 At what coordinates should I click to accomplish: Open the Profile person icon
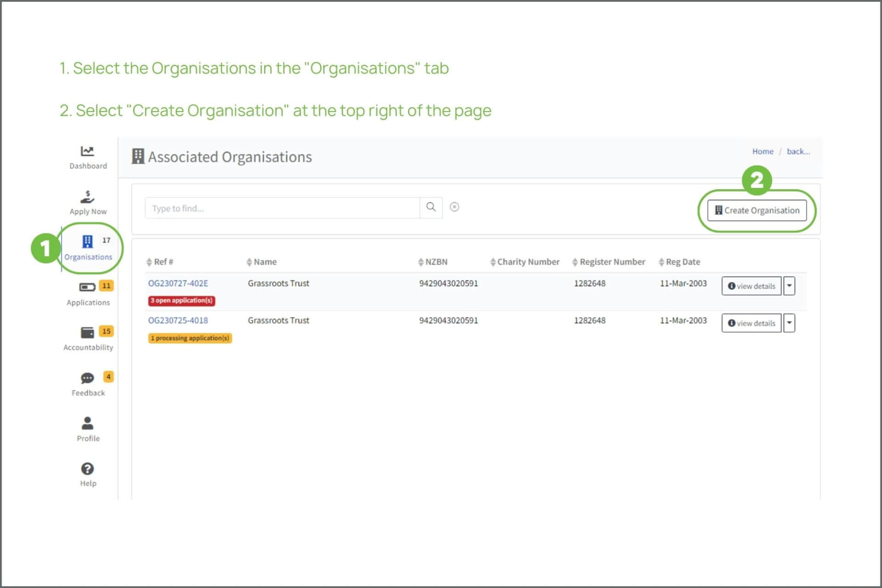(x=87, y=423)
